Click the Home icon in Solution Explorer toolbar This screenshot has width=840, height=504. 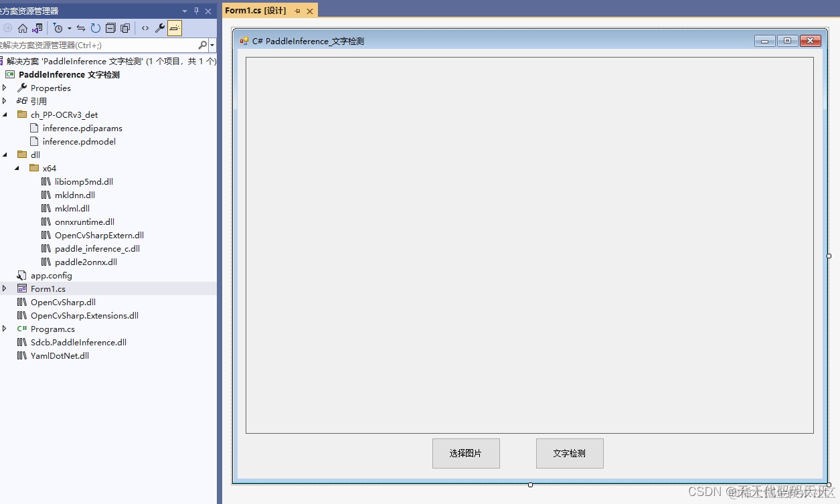pyautogui.click(x=23, y=28)
